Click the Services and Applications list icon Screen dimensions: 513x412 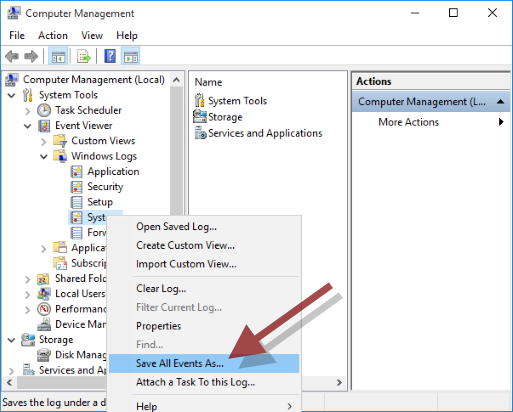[200, 133]
